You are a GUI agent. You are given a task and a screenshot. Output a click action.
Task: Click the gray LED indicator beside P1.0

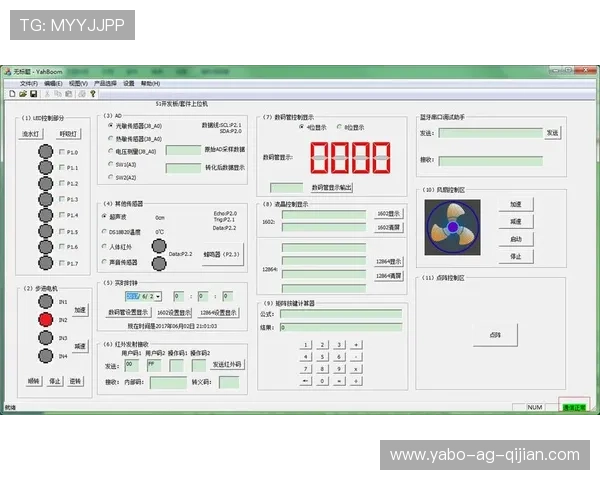[x=45, y=152]
